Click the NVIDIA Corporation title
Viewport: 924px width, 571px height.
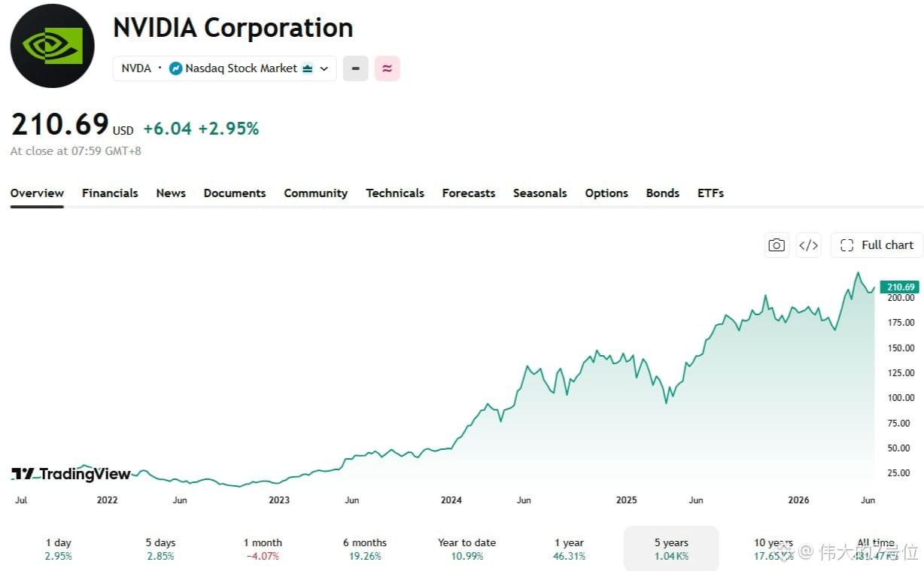(x=233, y=28)
